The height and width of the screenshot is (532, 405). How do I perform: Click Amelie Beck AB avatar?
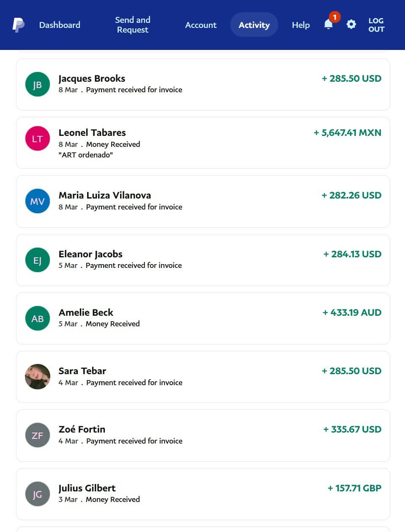coord(38,318)
